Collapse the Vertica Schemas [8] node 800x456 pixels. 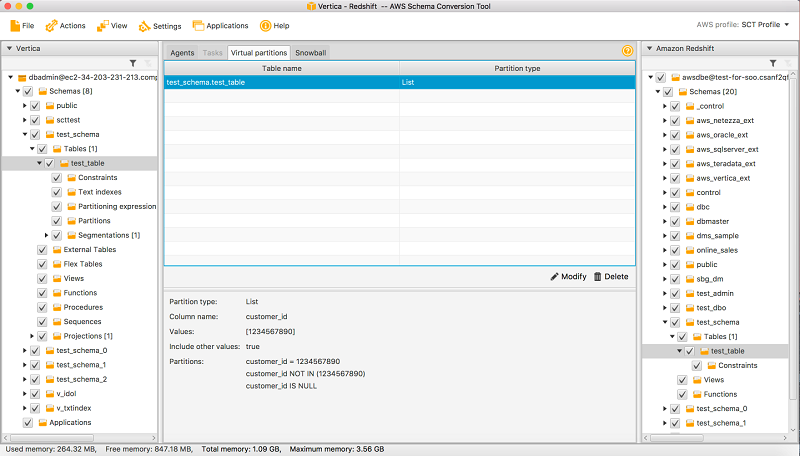[x=17, y=91]
